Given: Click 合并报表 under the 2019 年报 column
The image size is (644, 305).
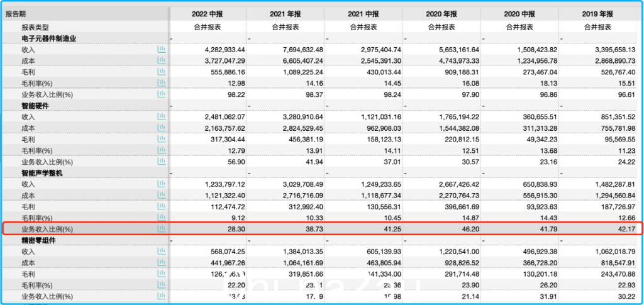Looking at the screenshot, I should click(597, 27).
